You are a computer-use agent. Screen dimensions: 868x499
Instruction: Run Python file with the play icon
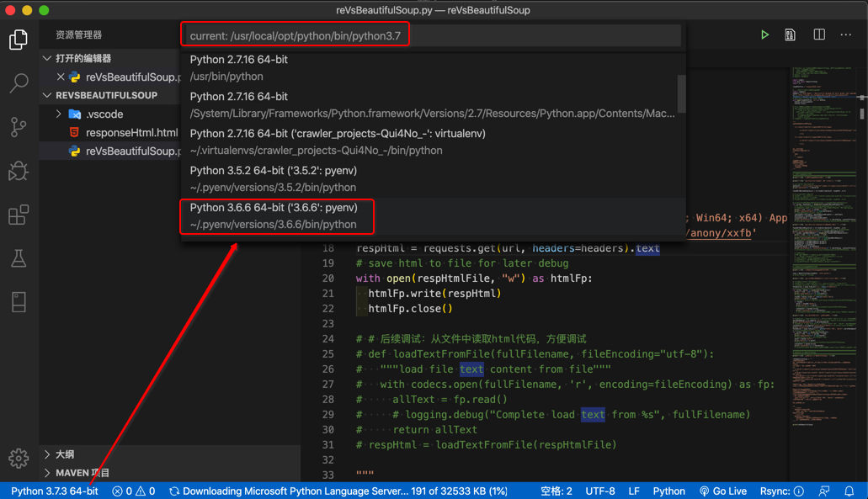coord(764,35)
